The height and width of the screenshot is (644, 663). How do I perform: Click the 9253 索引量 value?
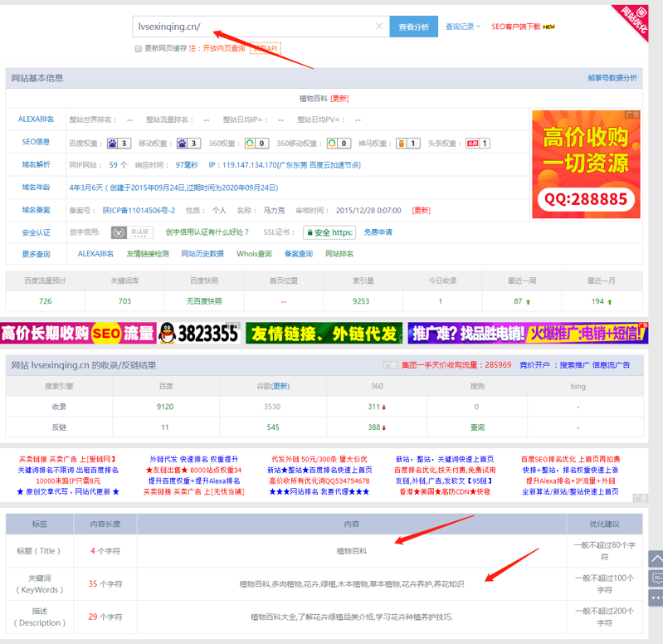point(361,301)
